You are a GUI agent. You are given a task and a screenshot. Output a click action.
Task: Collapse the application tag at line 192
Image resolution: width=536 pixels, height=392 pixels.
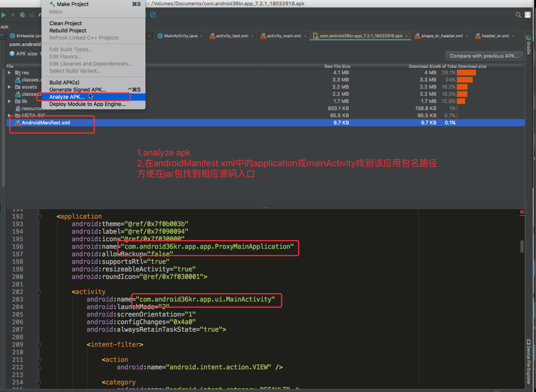click(39, 217)
